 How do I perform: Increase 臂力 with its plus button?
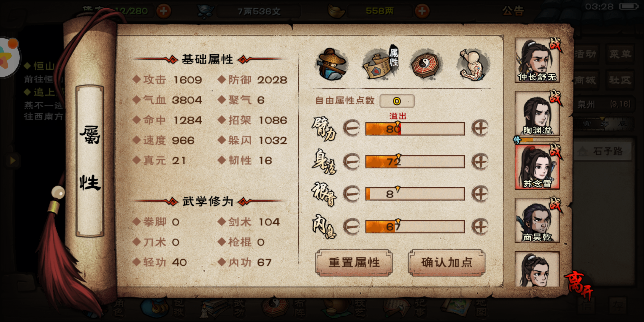tap(480, 129)
